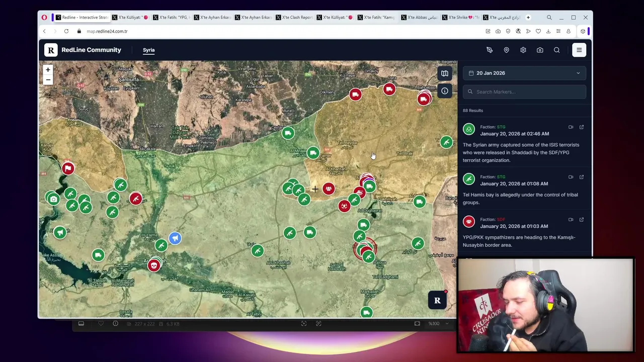Switch to the X'te Fatih: "YPG browser tab
This screenshot has width=644, height=362.
171,18
